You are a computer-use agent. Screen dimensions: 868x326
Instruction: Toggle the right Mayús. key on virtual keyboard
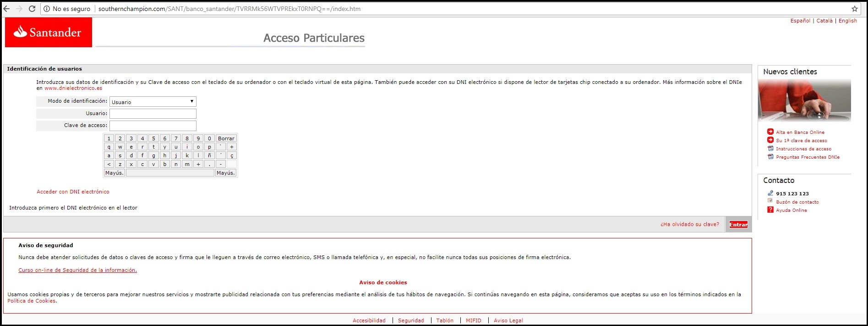point(225,173)
